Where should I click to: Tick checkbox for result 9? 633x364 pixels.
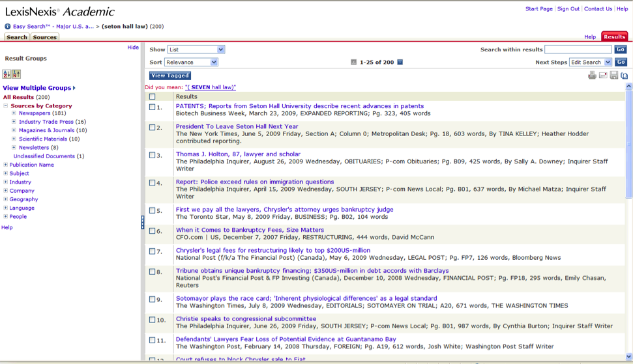coord(152,300)
